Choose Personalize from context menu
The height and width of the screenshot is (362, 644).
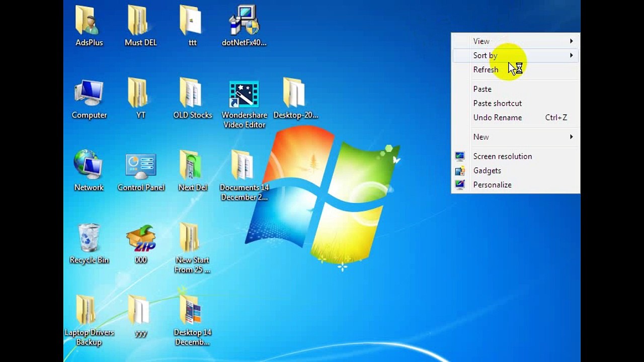tap(516, 185)
